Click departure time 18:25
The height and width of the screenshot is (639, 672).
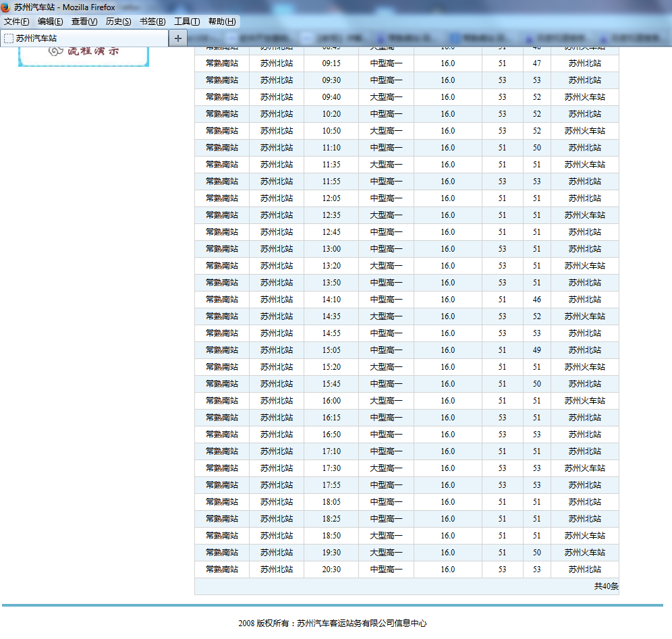point(331,519)
